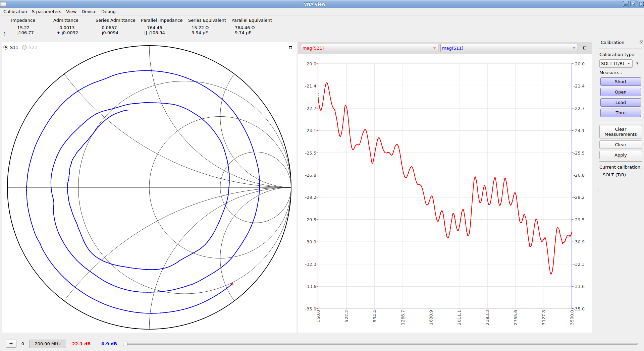Click the Impedance value 15.22
Image resolution: width=644 pixels, height=351 pixels.
23,28
